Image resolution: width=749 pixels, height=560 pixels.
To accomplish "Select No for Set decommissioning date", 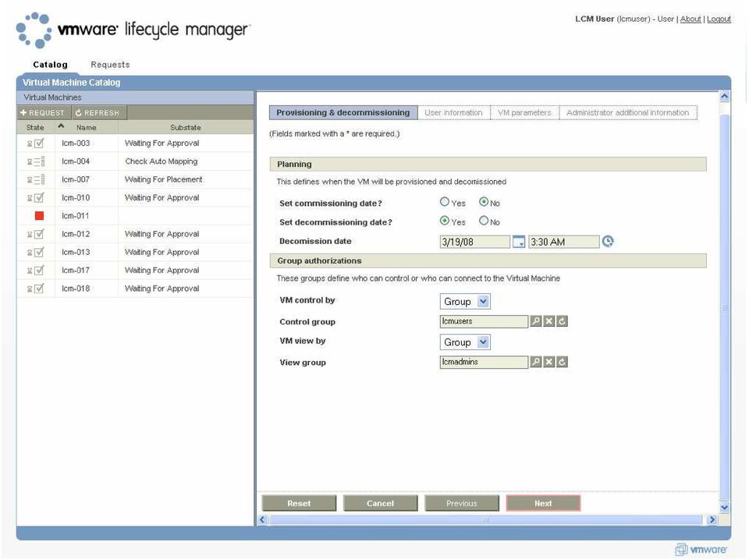I will point(484,221).
